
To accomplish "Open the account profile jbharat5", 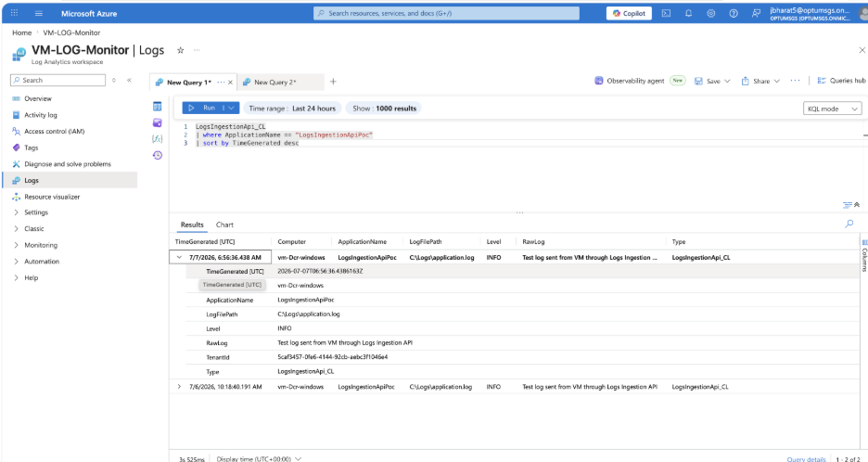I will click(810, 14).
